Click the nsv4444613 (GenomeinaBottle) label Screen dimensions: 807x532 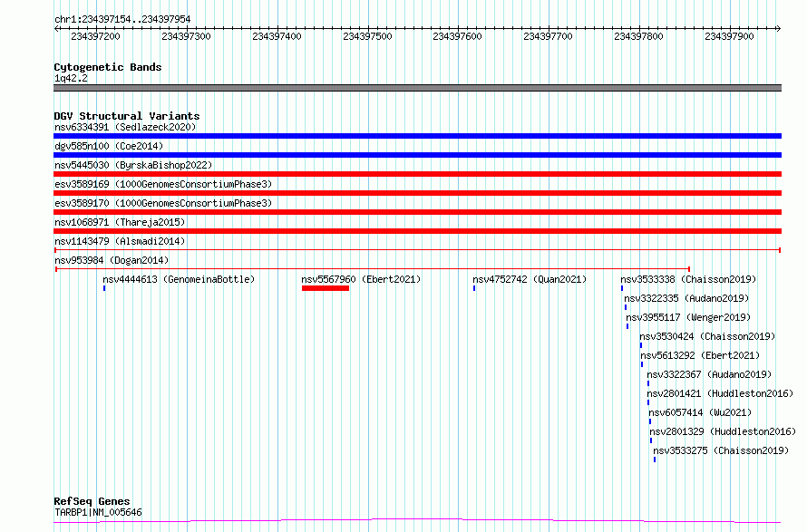coord(179,279)
